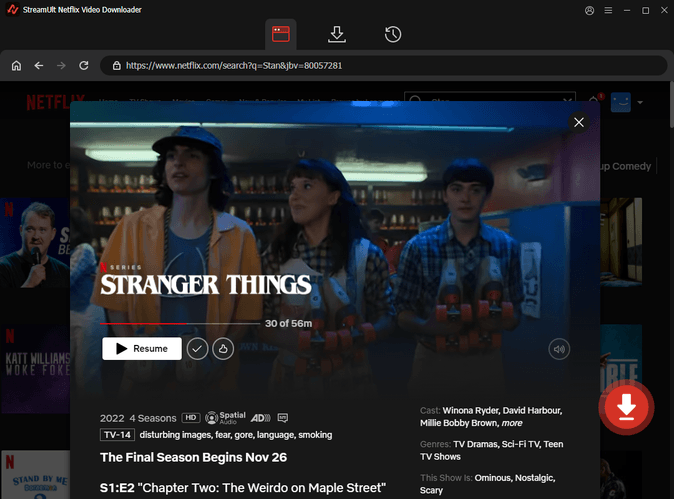Open Netflix notifications bell

coord(594,101)
